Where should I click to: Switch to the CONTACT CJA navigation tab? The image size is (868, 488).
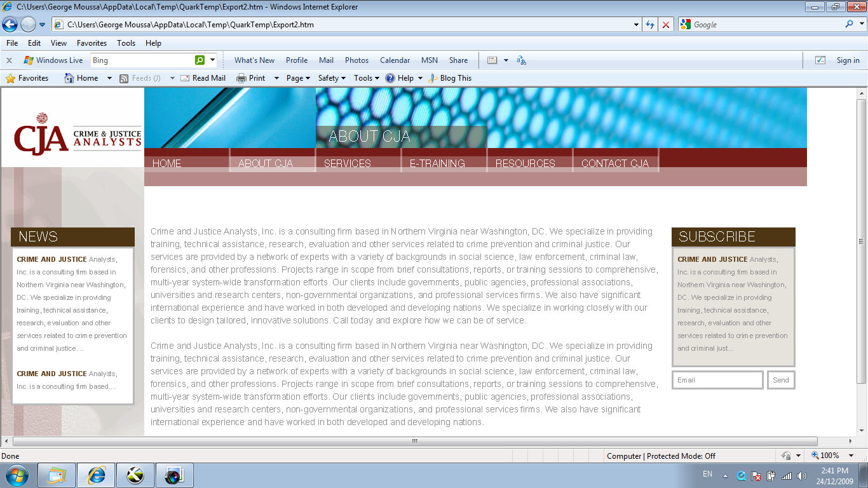tap(614, 162)
